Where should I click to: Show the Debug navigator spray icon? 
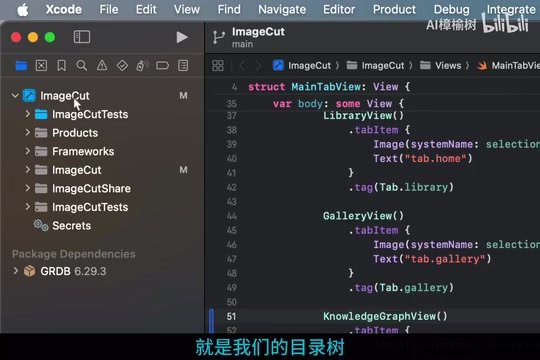(142, 65)
